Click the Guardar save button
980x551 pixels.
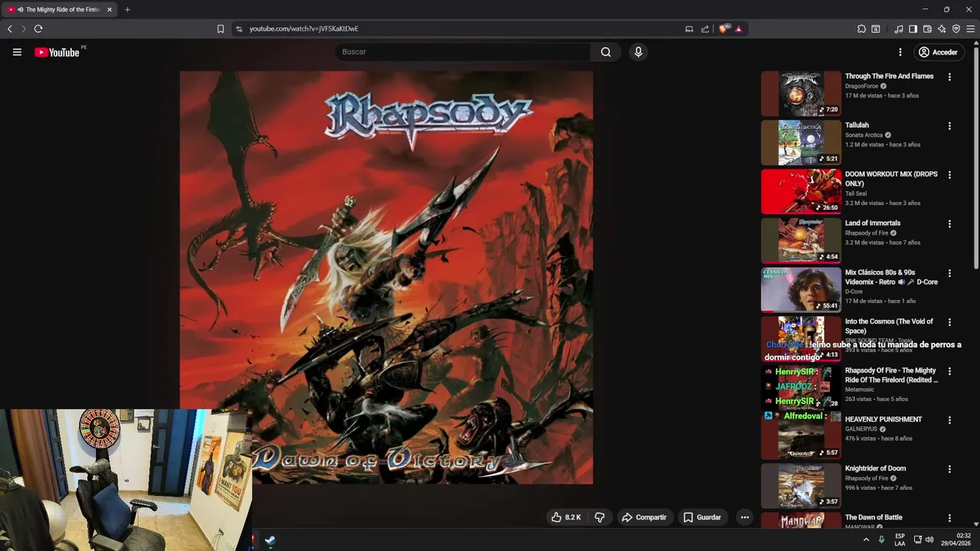[702, 517]
